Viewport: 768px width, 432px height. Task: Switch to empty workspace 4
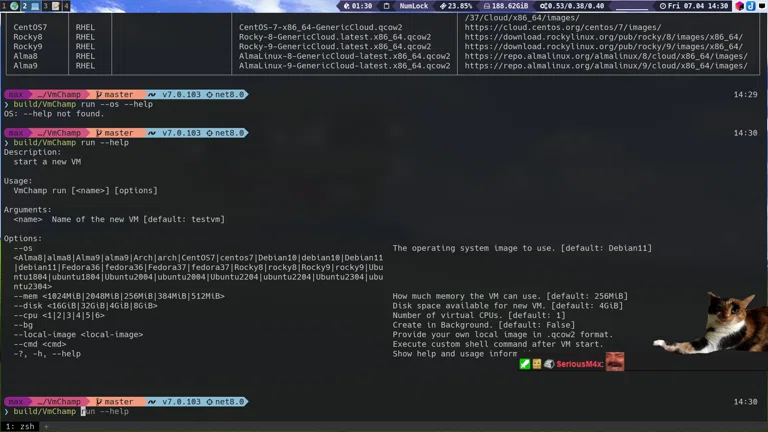(66, 6)
